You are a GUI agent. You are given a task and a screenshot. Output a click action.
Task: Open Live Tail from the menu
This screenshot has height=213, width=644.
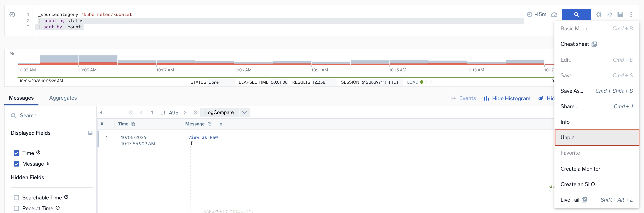tap(597, 200)
